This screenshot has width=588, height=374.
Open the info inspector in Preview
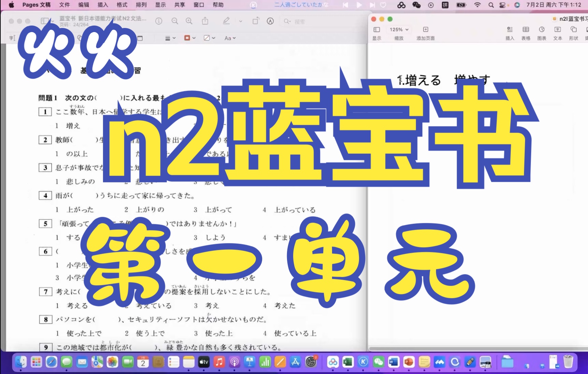tap(159, 21)
